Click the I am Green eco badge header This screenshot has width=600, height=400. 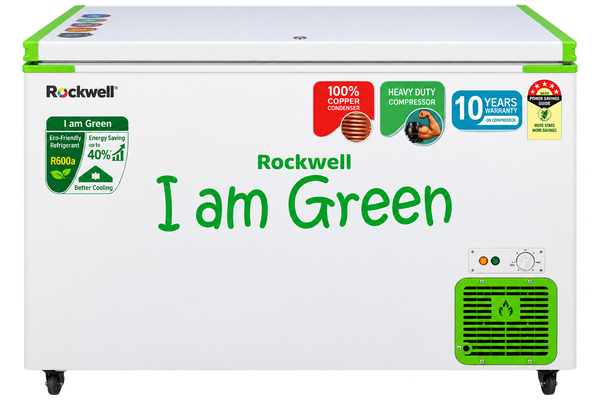coord(87,124)
